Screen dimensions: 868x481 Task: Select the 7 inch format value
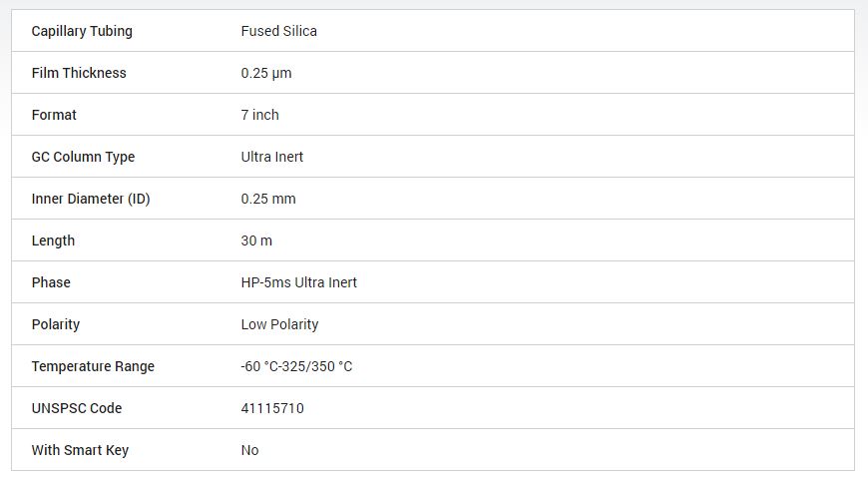click(x=259, y=115)
